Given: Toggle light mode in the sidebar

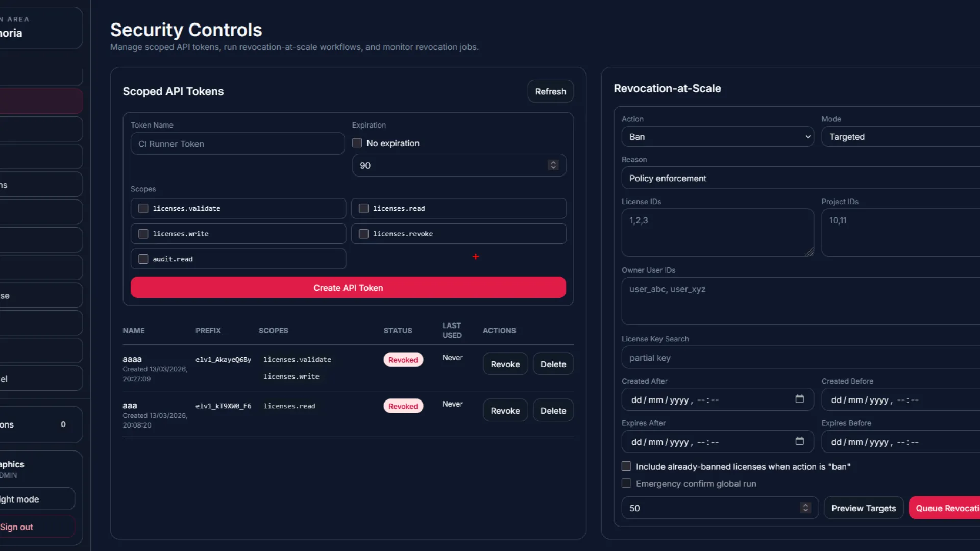Looking at the screenshot, I should 20,499.
